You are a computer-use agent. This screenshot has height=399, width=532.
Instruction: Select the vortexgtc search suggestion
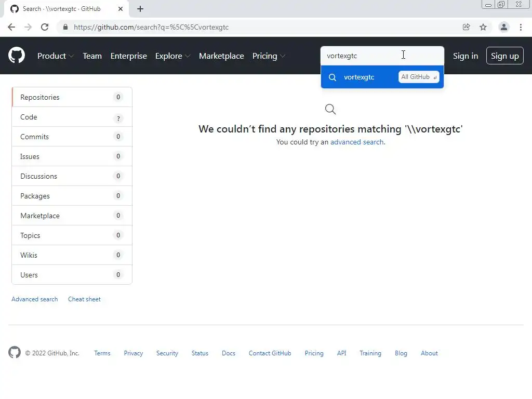(382, 77)
